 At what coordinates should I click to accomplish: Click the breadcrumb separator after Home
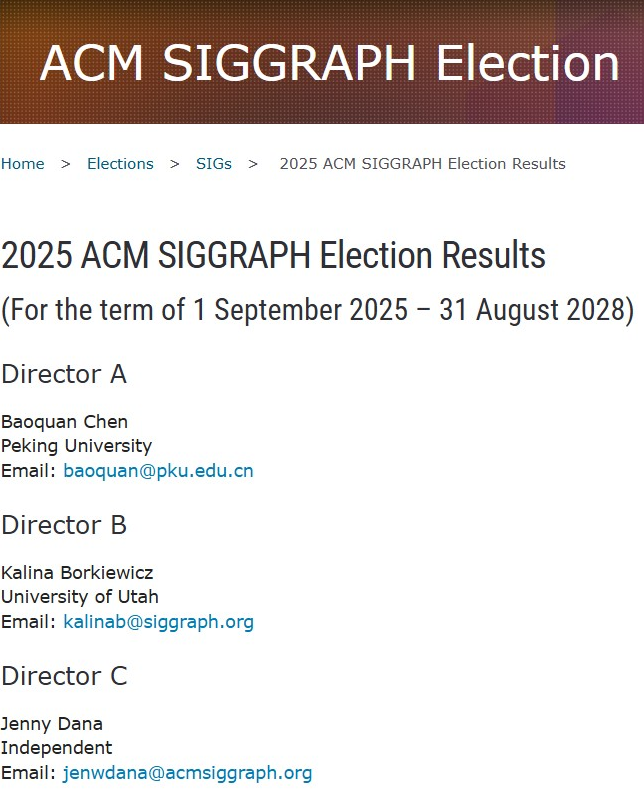point(66,164)
